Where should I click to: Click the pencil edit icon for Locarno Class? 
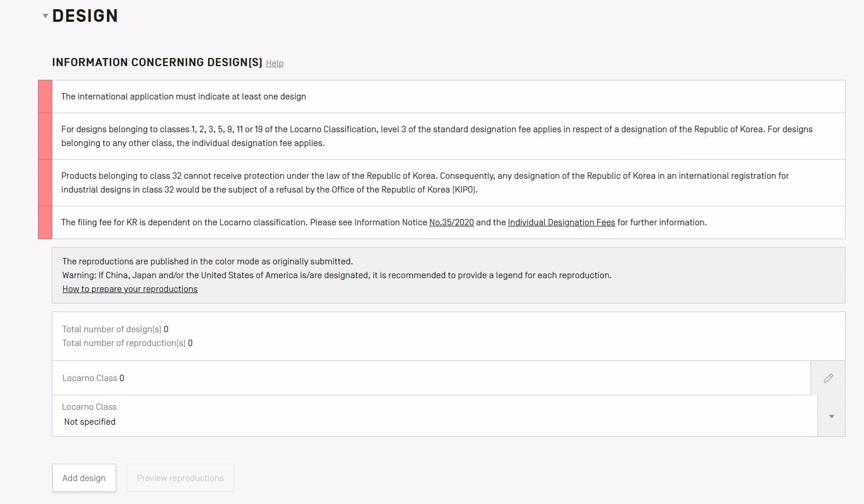tap(828, 378)
